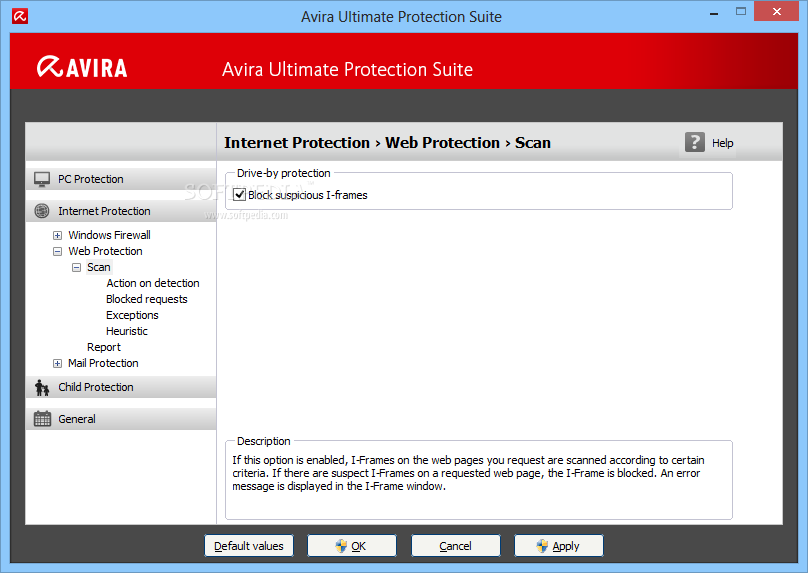
Task: Click the Internet Protection globe icon
Action: coord(42,211)
